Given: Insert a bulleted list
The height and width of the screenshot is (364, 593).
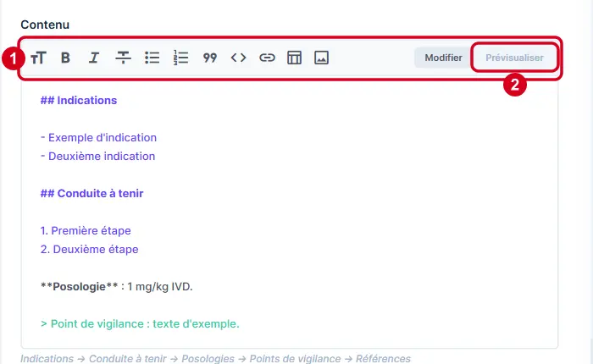Looking at the screenshot, I should [x=152, y=58].
